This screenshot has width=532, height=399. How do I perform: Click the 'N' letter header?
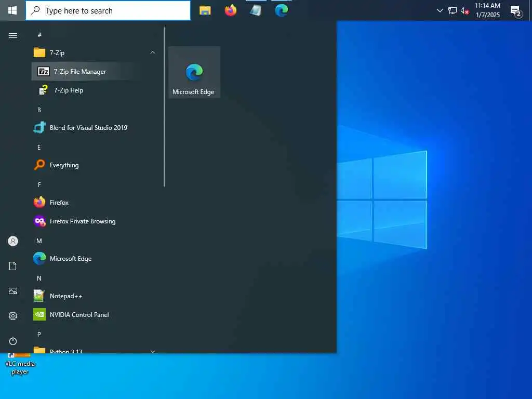click(39, 278)
